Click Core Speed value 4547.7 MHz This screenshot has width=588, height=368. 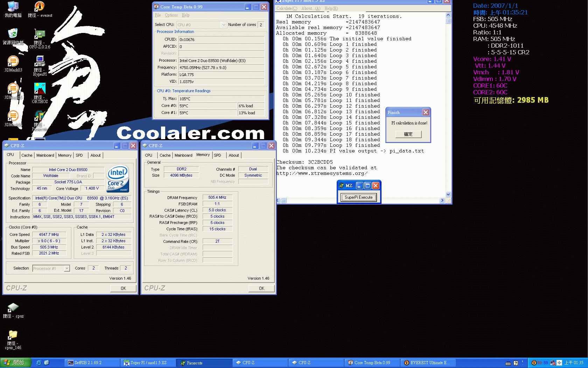pos(49,234)
